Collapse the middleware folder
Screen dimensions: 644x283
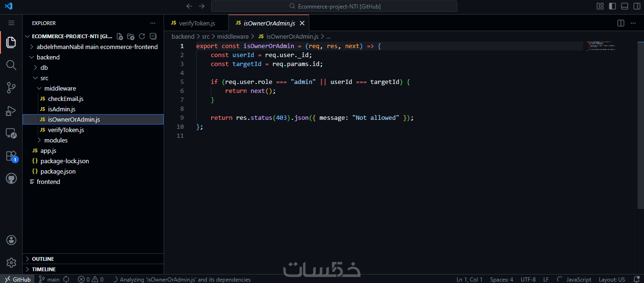pos(93,88)
